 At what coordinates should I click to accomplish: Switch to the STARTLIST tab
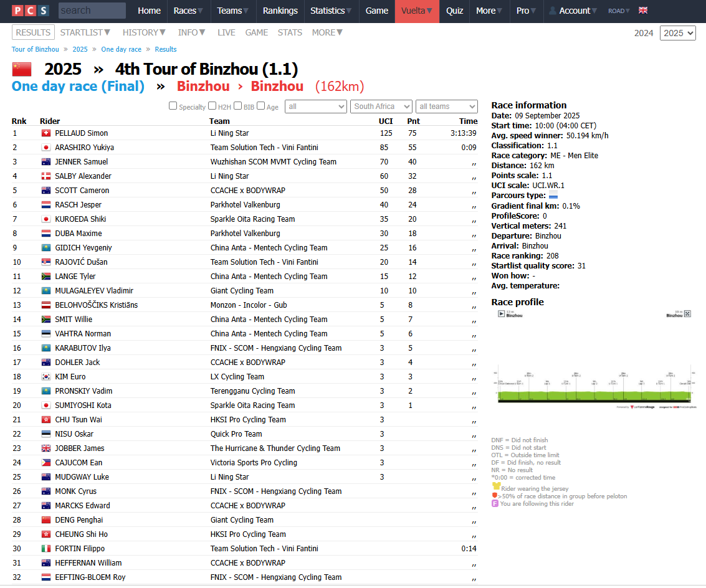(x=85, y=32)
